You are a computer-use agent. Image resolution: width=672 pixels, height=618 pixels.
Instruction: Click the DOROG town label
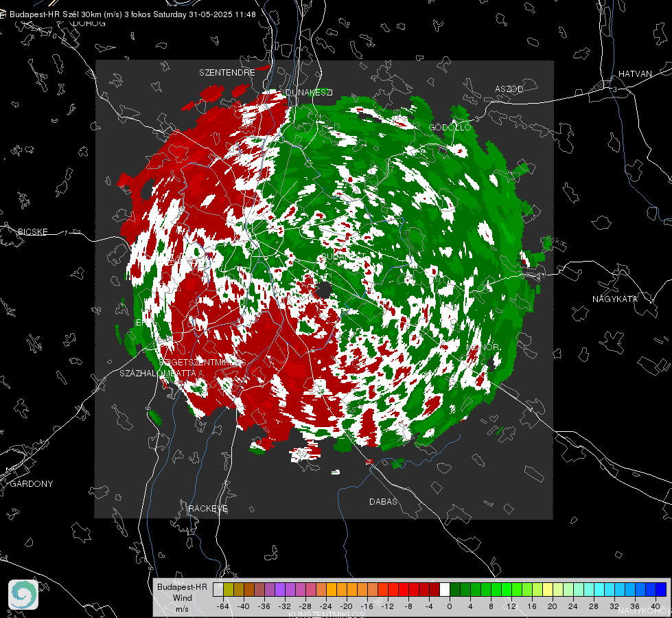pos(89,23)
